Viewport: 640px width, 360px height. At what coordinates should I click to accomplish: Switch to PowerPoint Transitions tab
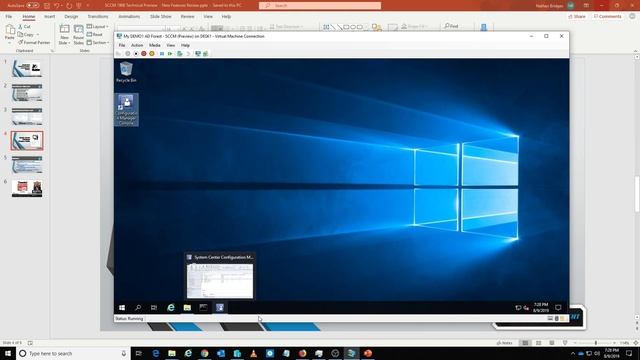[x=98, y=16]
